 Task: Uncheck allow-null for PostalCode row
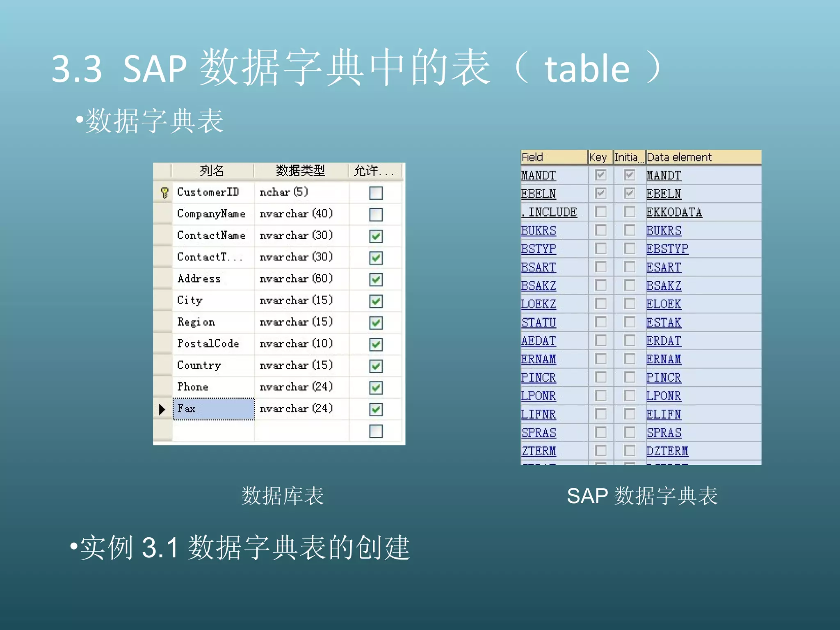point(376,345)
